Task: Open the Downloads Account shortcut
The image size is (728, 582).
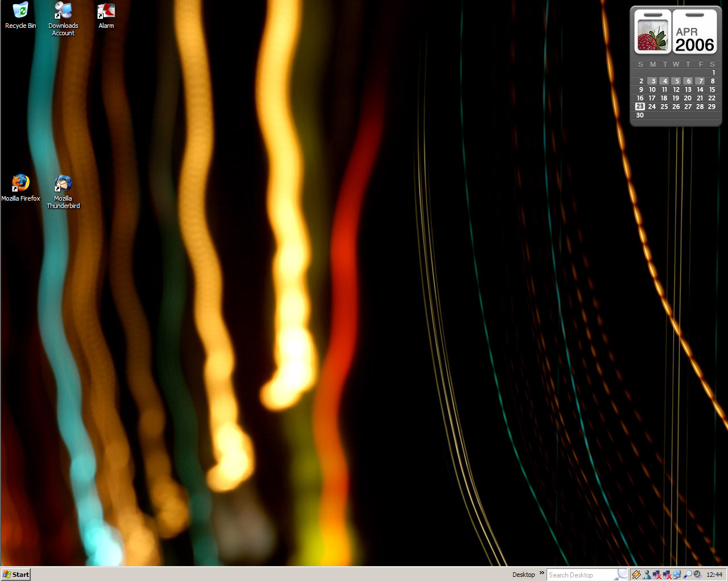Action: click(63, 11)
